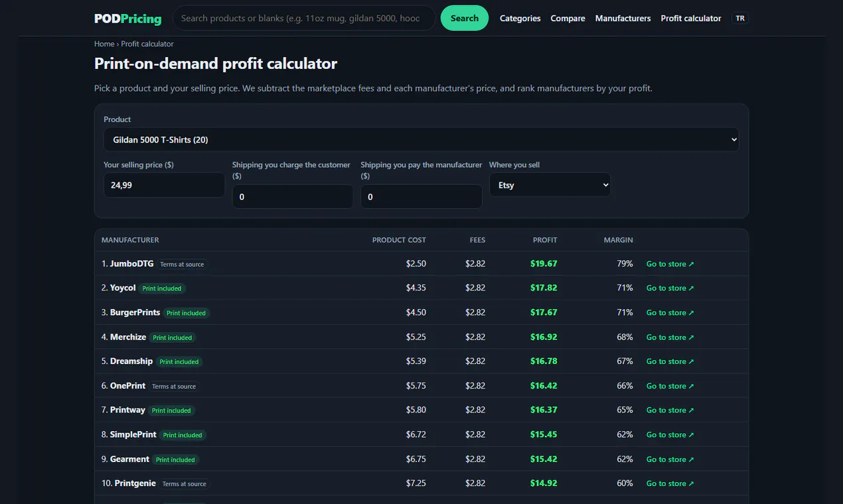The image size is (843, 504).
Task: Open the Categories menu item
Action: point(520,19)
